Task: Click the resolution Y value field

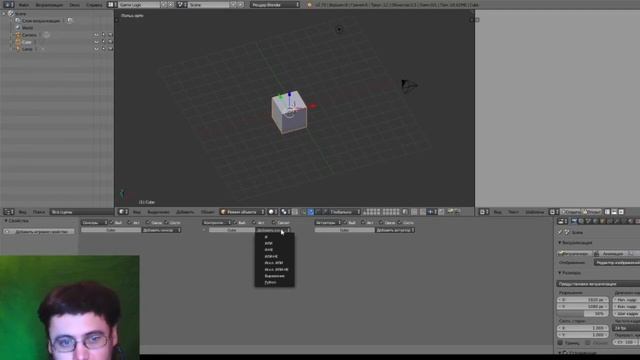Action: [x=583, y=307]
